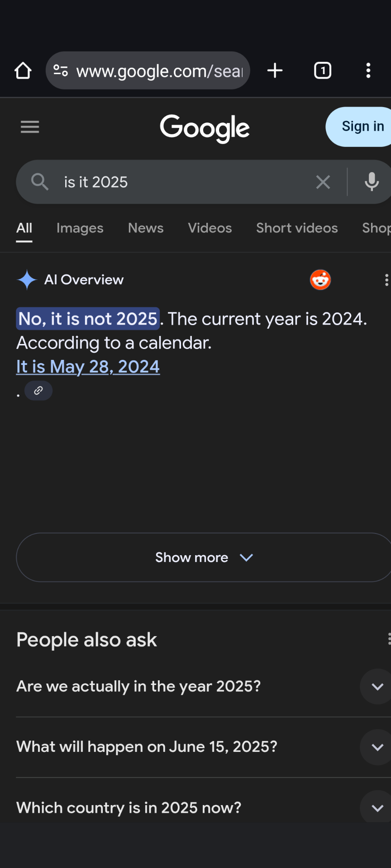Switch to the News tab
This screenshot has width=391, height=868.
[146, 228]
